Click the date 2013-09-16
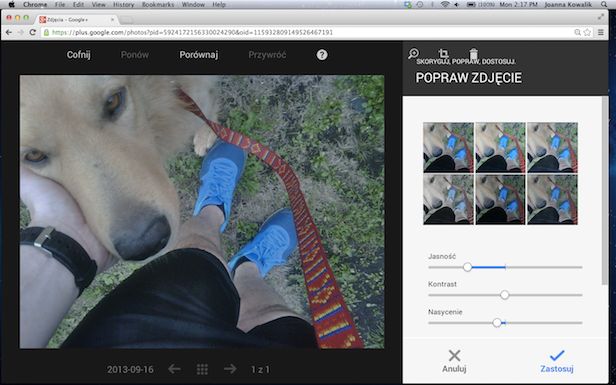Viewport: 616px width, 385px height. pyautogui.click(x=130, y=369)
